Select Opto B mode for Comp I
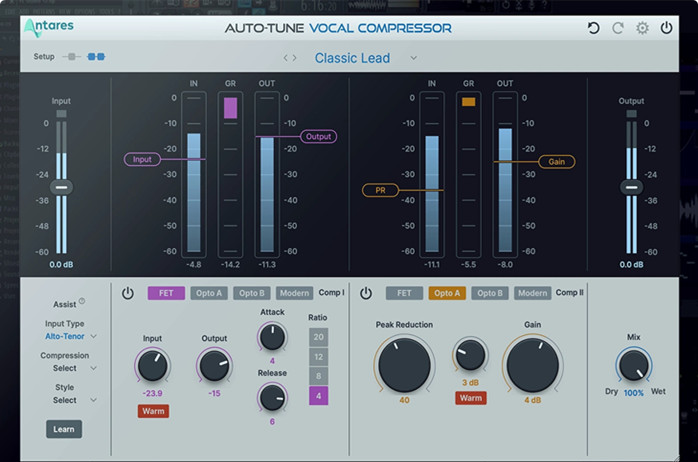The height and width of the screenshot is (462, 698). click(252, 293)
